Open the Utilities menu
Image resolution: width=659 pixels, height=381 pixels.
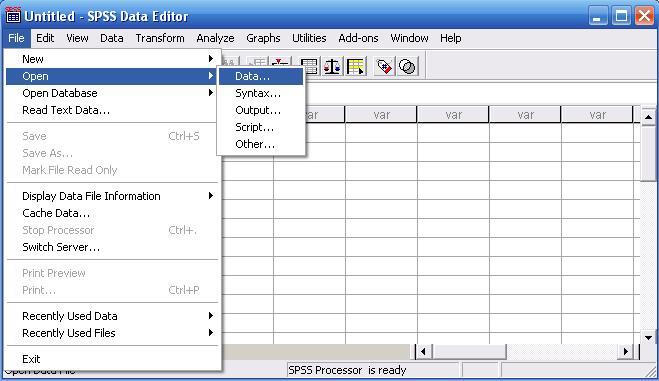click(309, 38)
